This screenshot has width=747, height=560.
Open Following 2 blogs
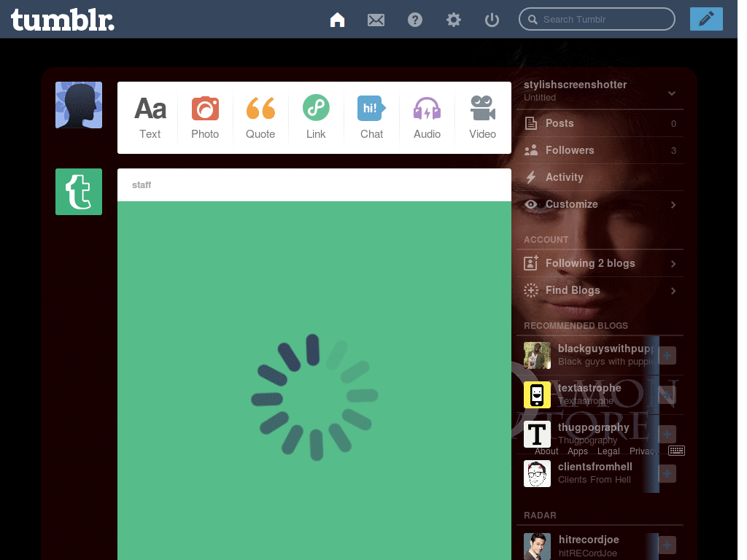(x=600, y=263)
